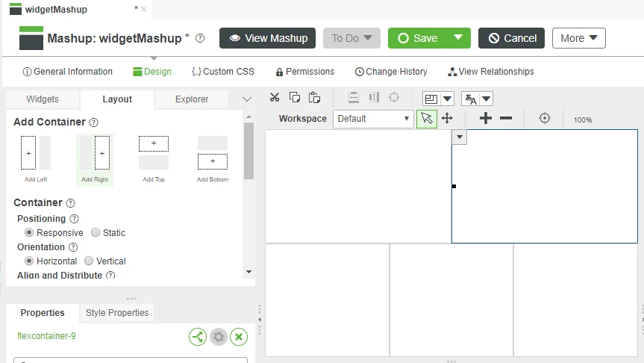Activate the select pointer tool
This screenshot has width=644, height=363.
427,119
